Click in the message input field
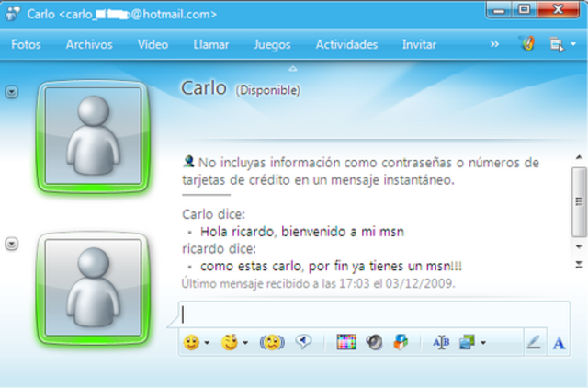Viewport: 588px width, 388px height. [374, 314]
